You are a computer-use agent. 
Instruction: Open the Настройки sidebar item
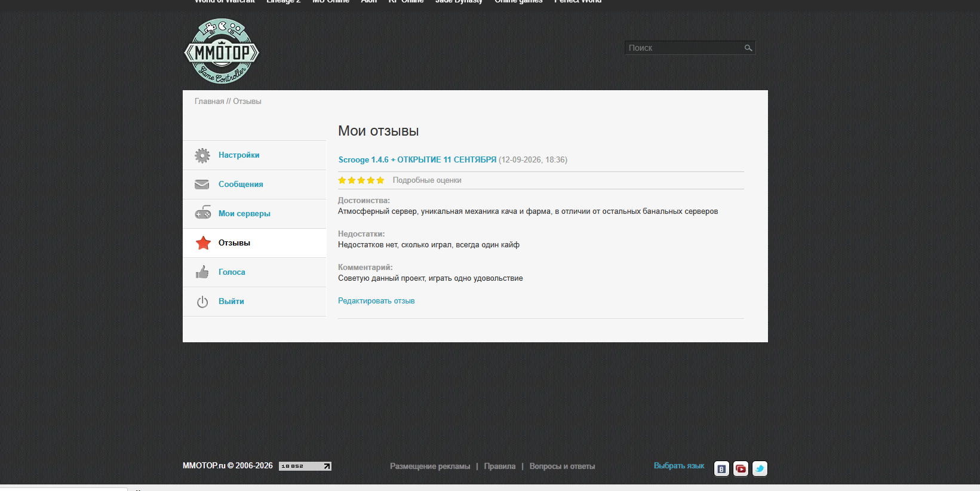pos(239,155)
